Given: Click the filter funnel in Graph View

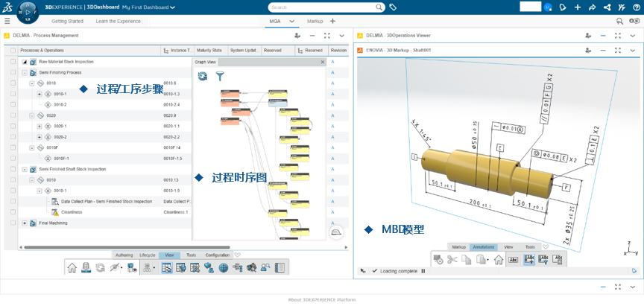Looking at the screenshot, I should [220, 76].
